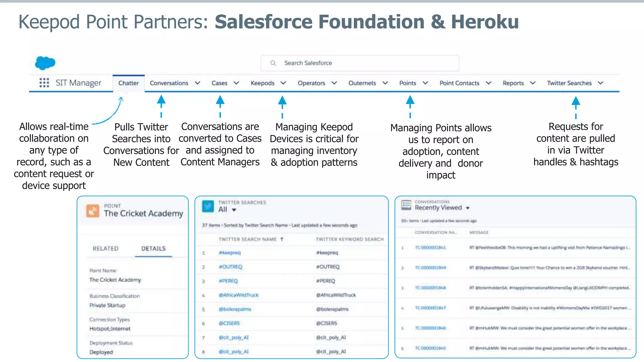Open the Outernets tab

362,83
